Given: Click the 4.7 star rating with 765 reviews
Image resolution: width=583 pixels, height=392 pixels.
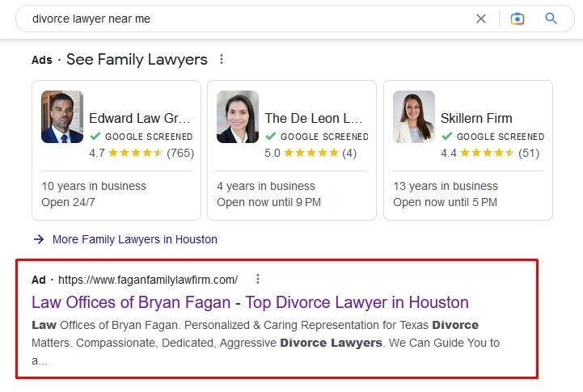Looking at the screenshot, I should 142,153.
